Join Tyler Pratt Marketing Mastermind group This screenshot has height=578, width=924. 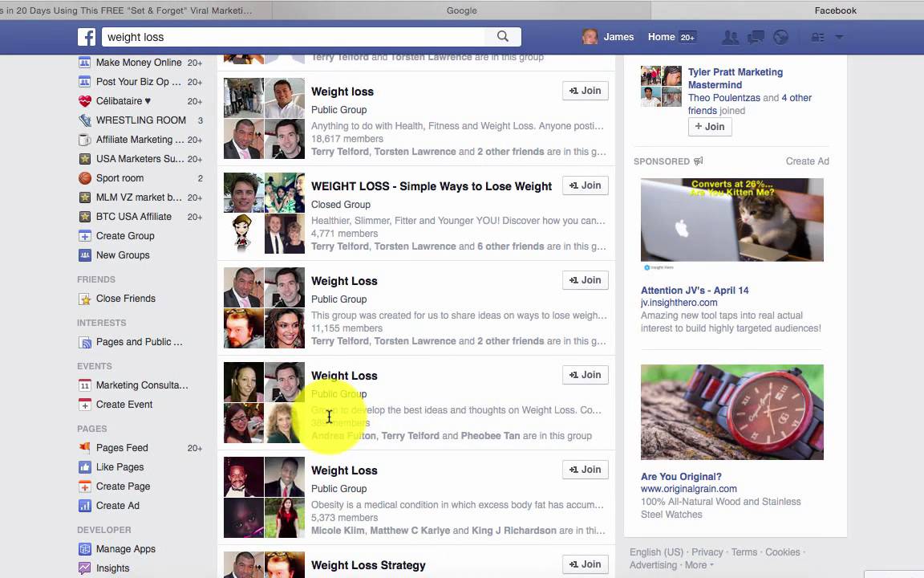click(710, 127)
